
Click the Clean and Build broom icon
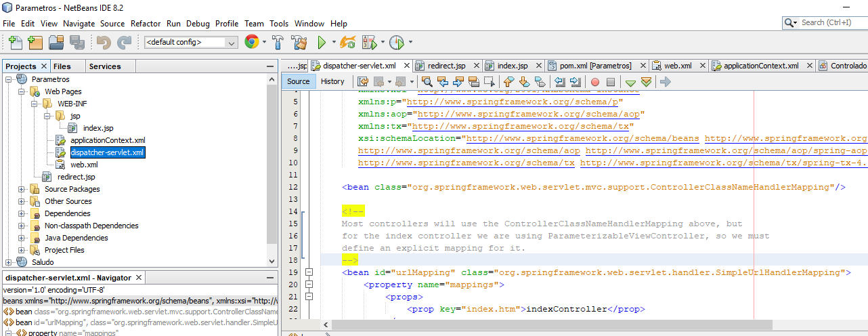[299, 42]
